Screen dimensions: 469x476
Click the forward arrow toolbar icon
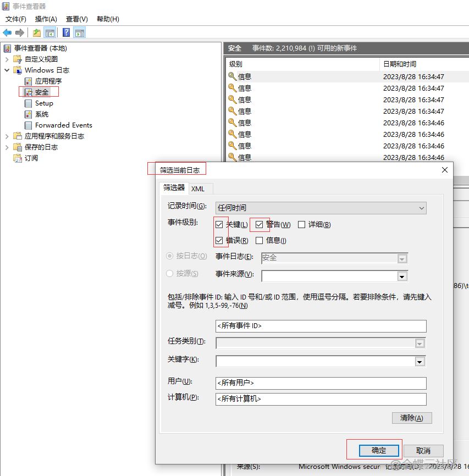[19, 33]
